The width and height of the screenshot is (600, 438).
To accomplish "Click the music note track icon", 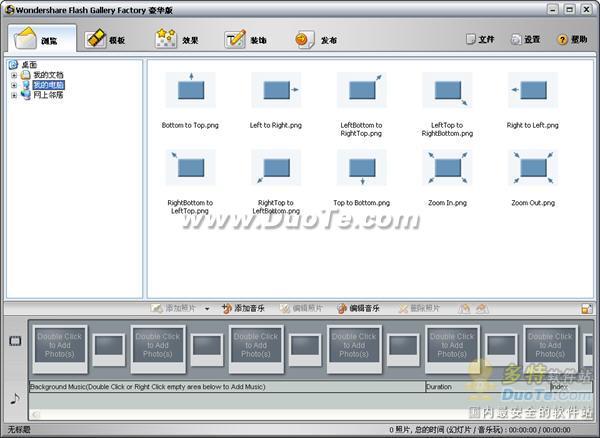I will [x=15, y=399].
